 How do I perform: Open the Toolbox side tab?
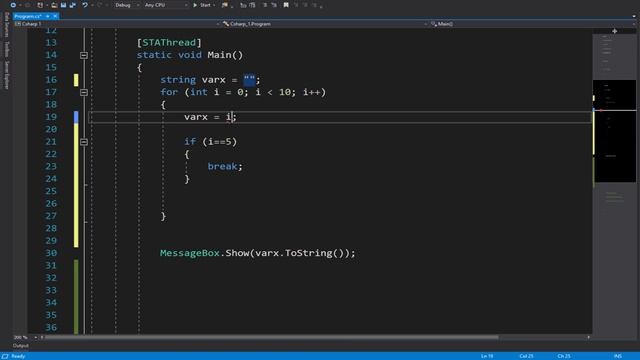7,49
